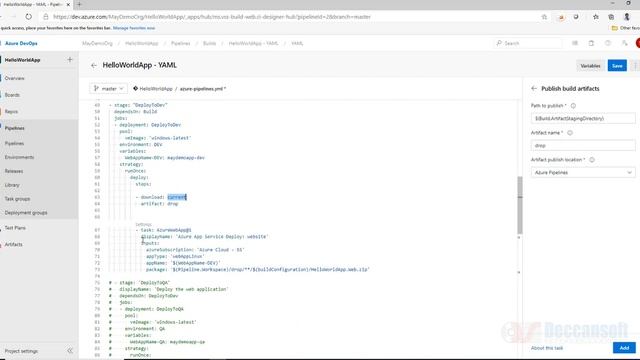Screen dimensions: 640x360
Task: Open HelloWorldApp breadcrumb link
Action: click(x=142, y=43)
